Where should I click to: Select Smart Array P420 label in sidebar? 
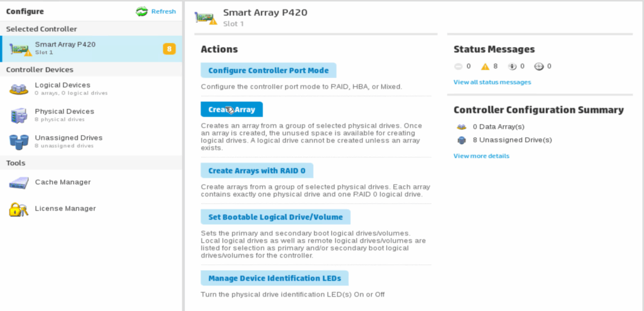click(x=65, y=45)
